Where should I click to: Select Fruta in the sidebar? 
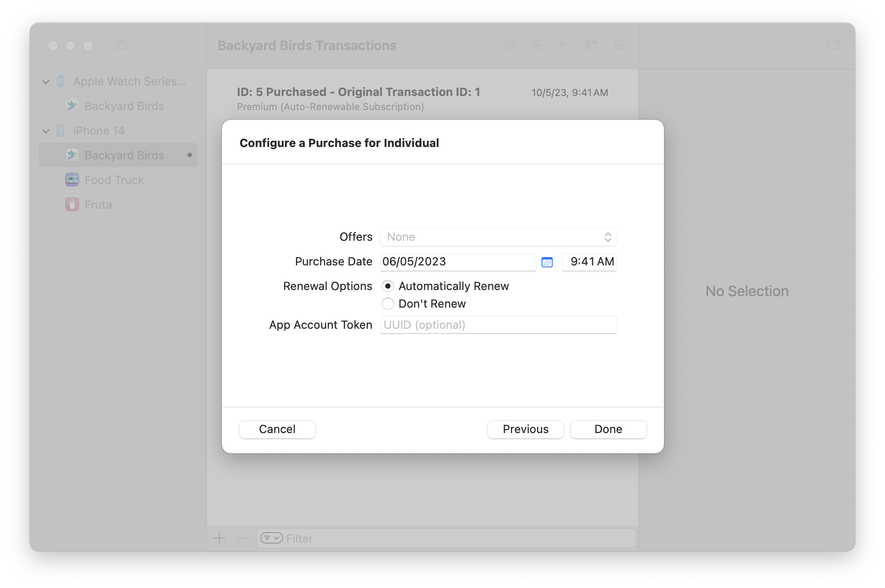pyautogui.click(x=98, y=205)
